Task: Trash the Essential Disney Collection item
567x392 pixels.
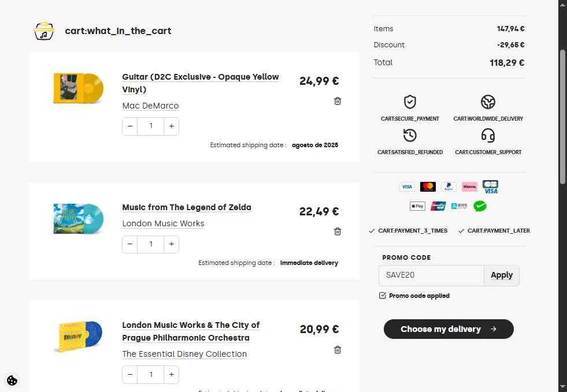Action: (338, 350)
